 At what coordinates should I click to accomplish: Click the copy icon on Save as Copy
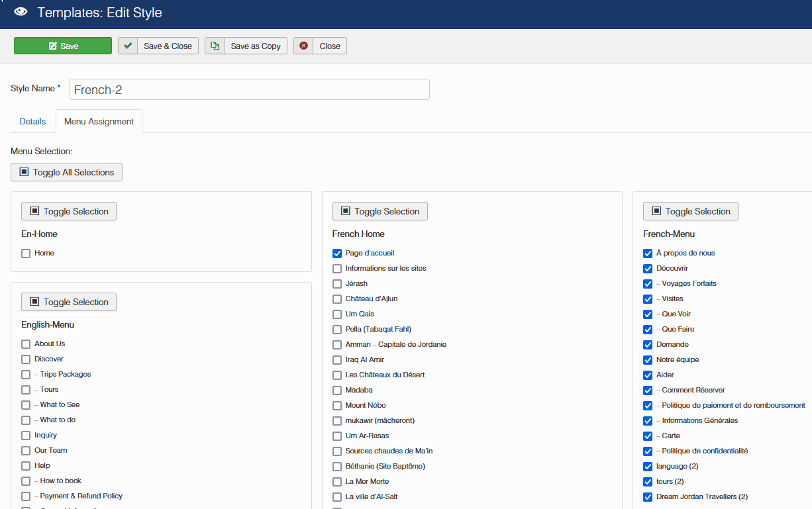(215, 46)
